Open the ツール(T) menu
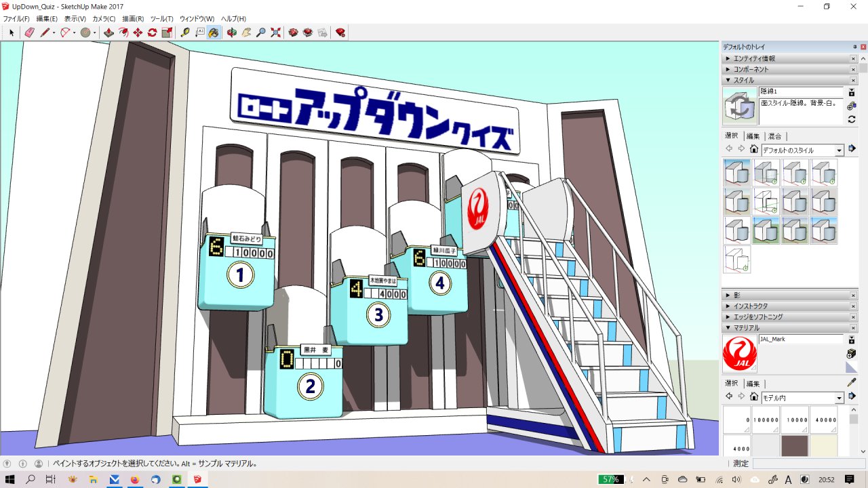 [x=161, y=19]
